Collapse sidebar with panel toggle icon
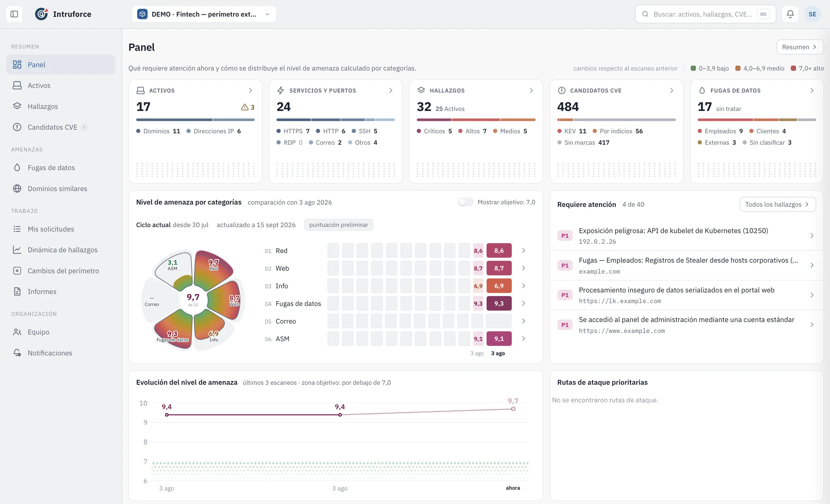Screen dimensions: 830x504 (x=14, y=14)
